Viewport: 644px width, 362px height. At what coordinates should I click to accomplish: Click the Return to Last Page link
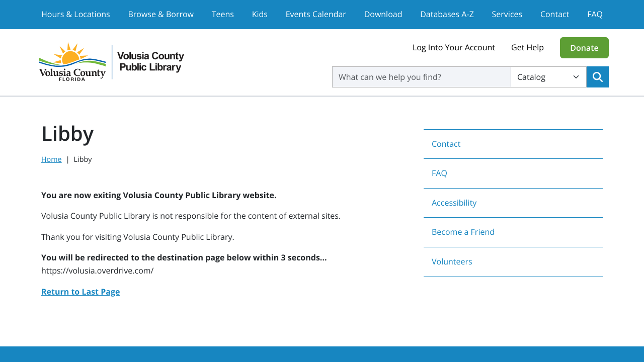click(80, 292)
